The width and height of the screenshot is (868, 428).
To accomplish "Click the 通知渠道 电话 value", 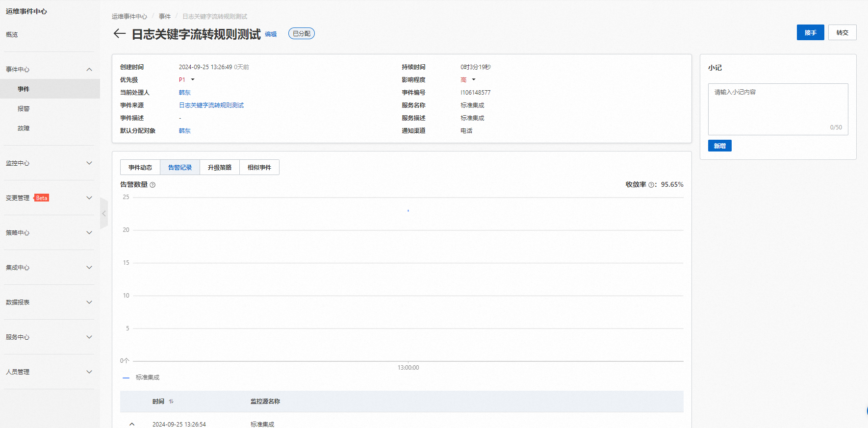I will (466, 130).
